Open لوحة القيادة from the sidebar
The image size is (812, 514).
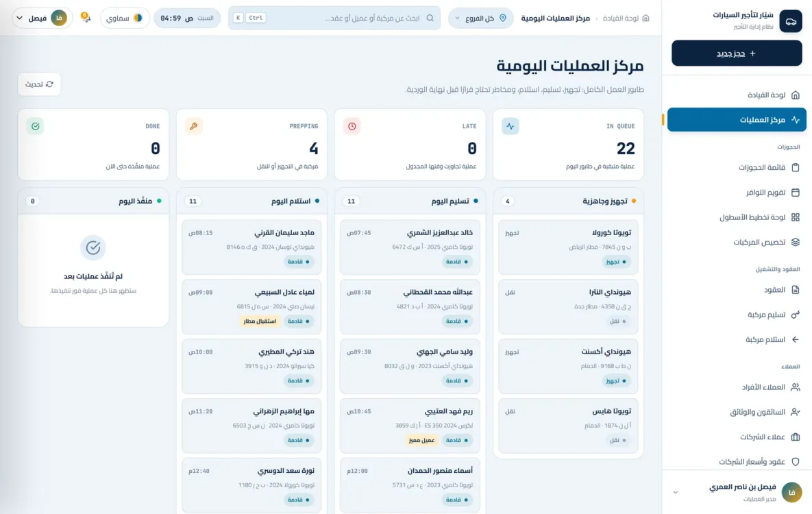(x=737, y=95)
